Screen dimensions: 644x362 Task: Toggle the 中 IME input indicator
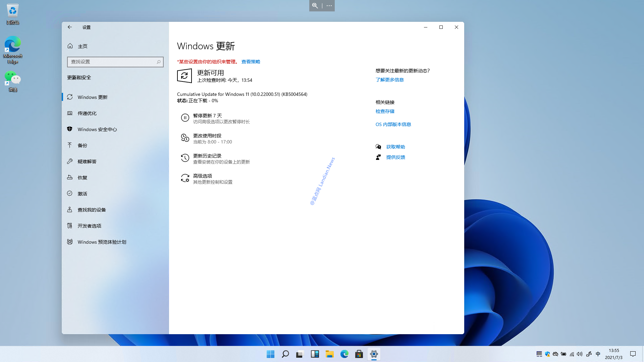click(598, 354)
